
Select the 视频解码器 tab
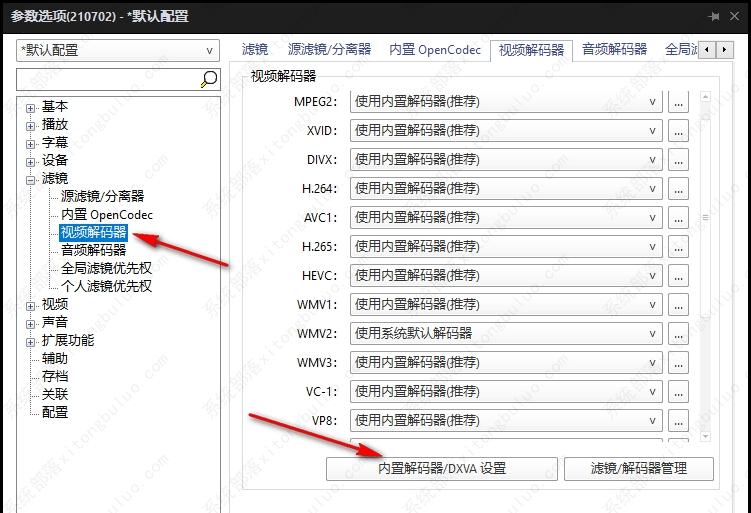pyautogui.click(x=532, y=50)
